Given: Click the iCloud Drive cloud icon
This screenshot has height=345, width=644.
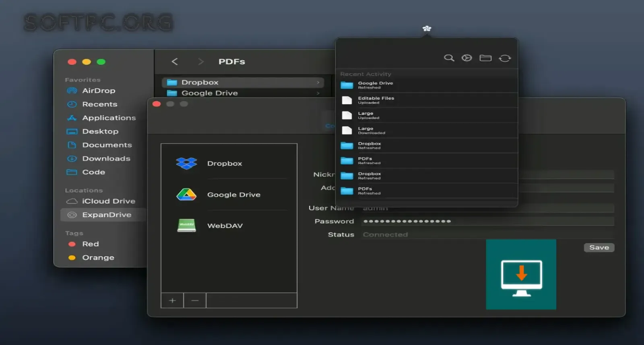Looking at the screenshot, I should pyautogui.click(x=72, y=201).
